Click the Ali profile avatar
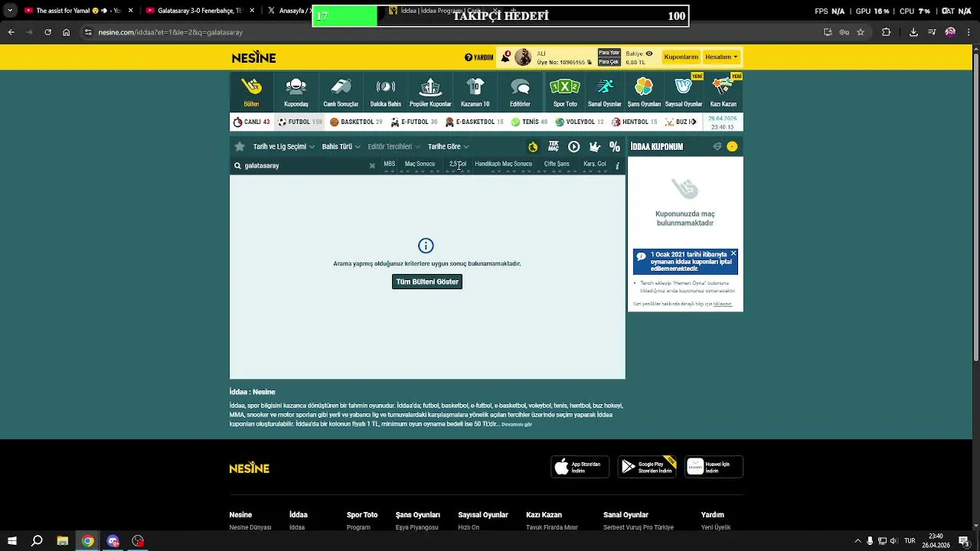Image resolution: width=980 pixels, height=551 pixels. coord(523,57)
